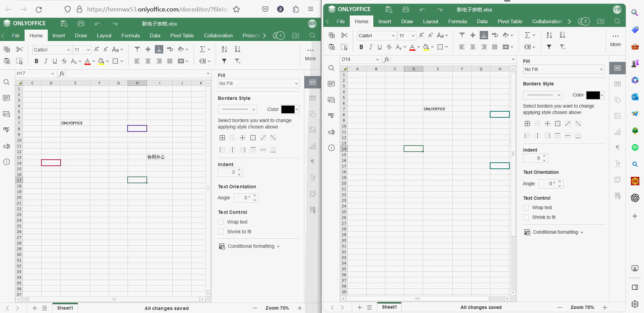The width and height of the screenshot is (644, 313).
Task: Open font size dropdown in right window
Action: point(413,36)
